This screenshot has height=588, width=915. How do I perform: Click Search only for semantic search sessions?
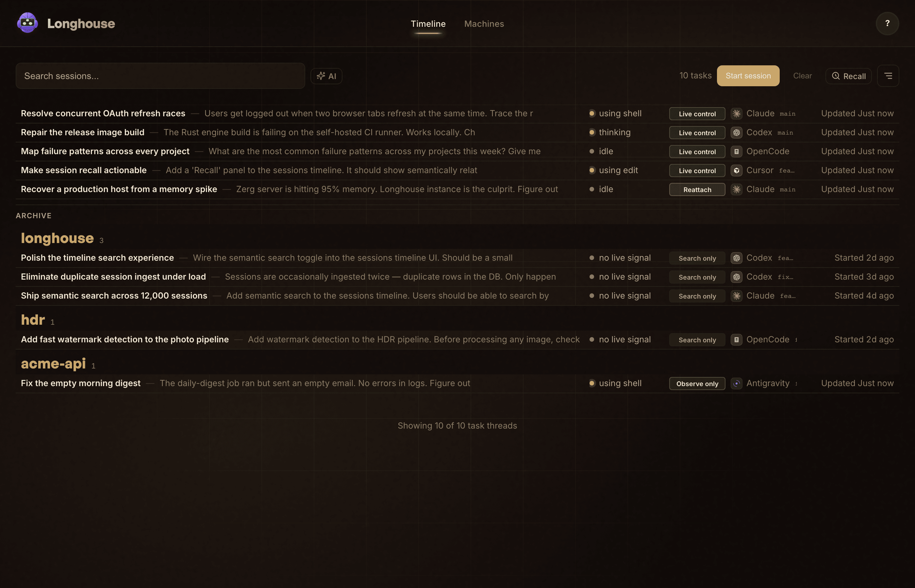(697, 296)
